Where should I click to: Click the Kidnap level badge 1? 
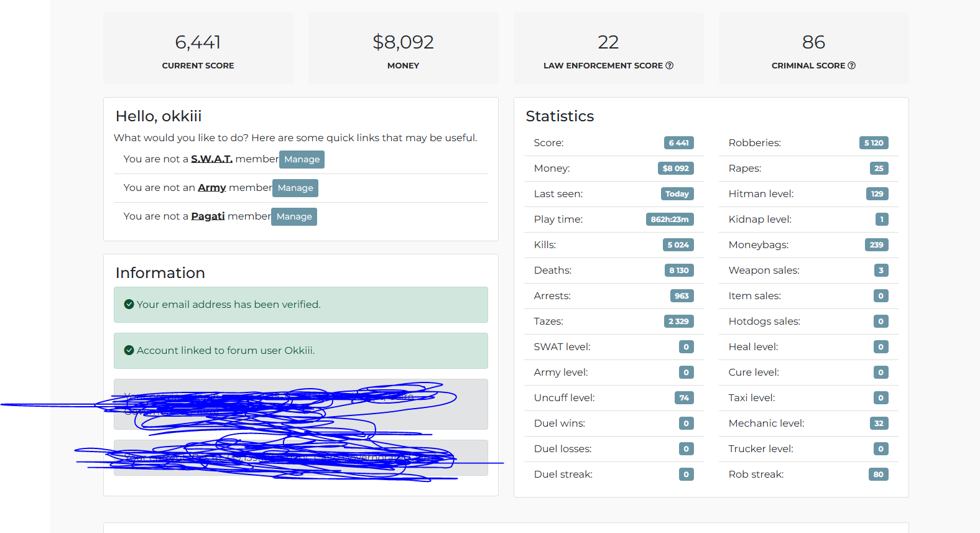click(x=882, y=220)
